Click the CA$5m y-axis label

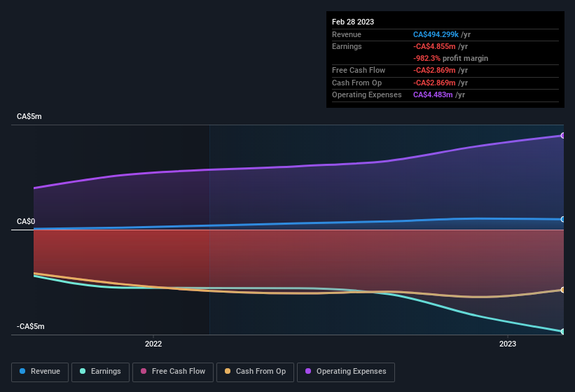pyautogui.click(x=29, y=116)
